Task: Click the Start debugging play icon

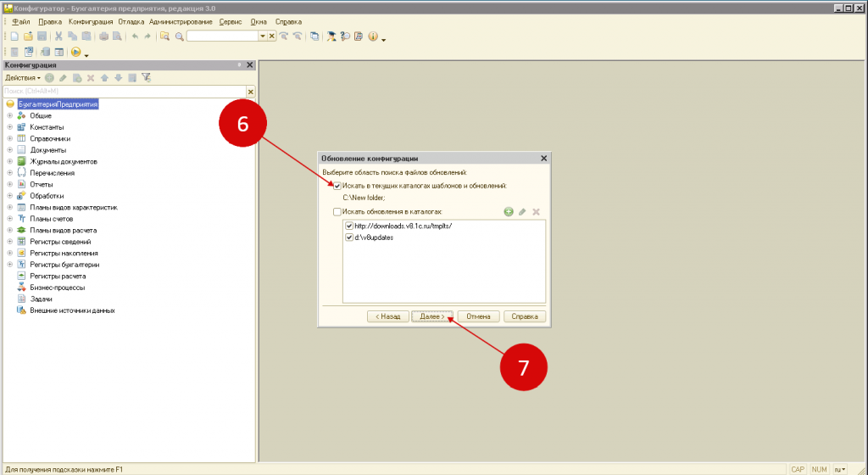Action: point(75,52)
